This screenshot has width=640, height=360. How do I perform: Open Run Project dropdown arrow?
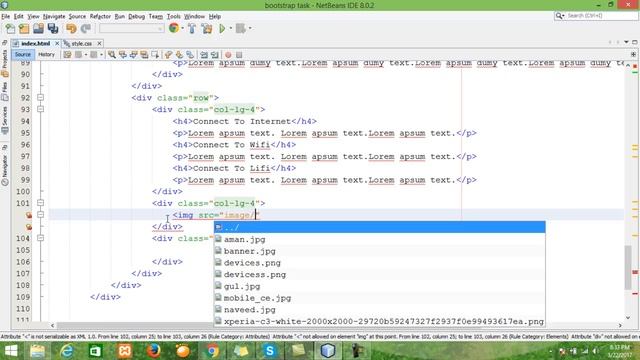pos(230,29)
